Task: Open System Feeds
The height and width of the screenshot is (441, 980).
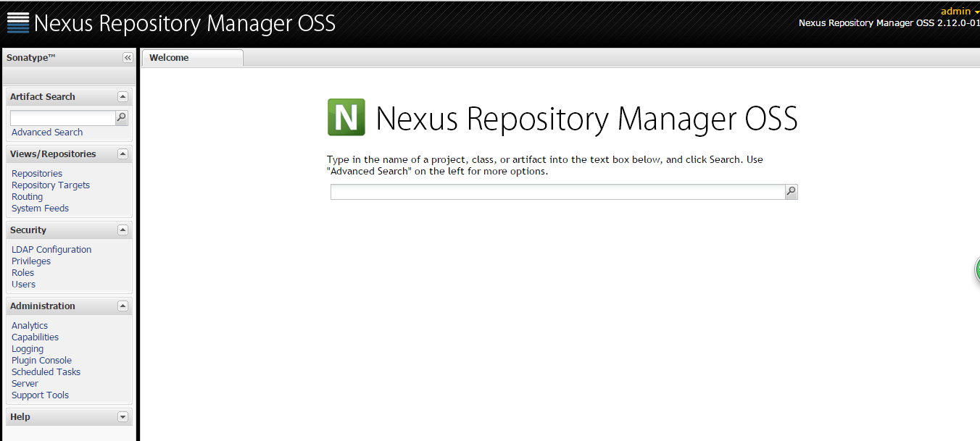Action: click(x=40, y=209)
